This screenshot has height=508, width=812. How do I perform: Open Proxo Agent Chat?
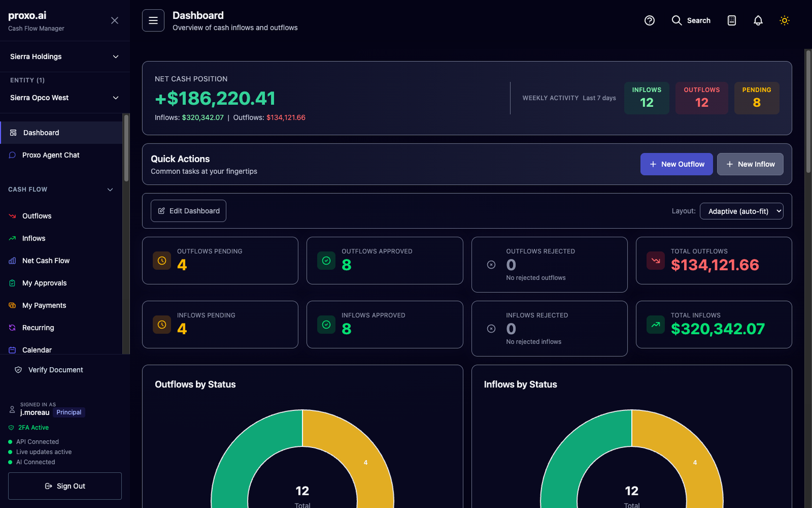click(61, 155)
